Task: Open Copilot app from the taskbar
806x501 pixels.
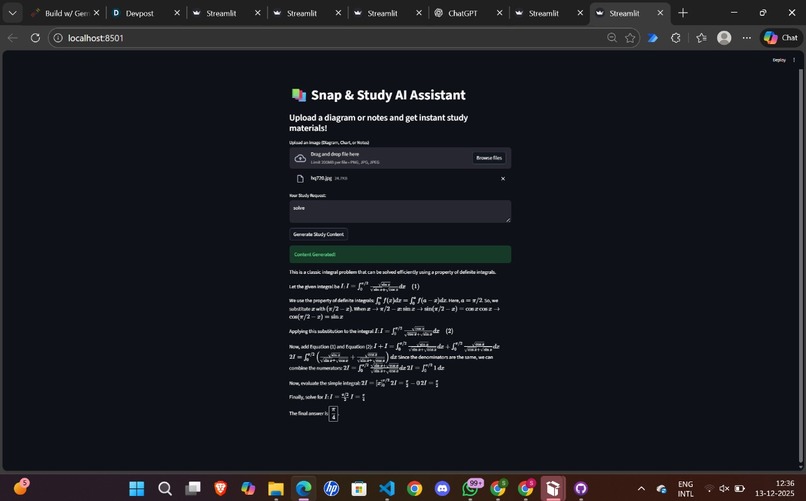Action: [248, 488]
